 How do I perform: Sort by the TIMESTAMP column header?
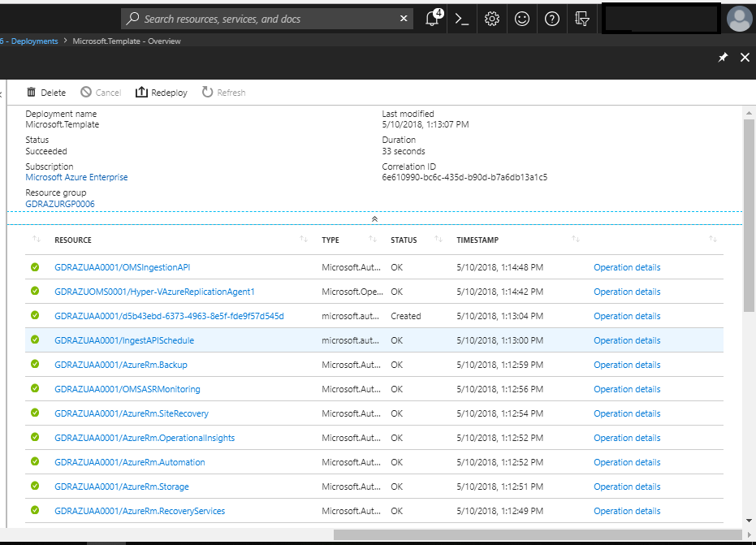pyautogui.click(x=477, y=240)
